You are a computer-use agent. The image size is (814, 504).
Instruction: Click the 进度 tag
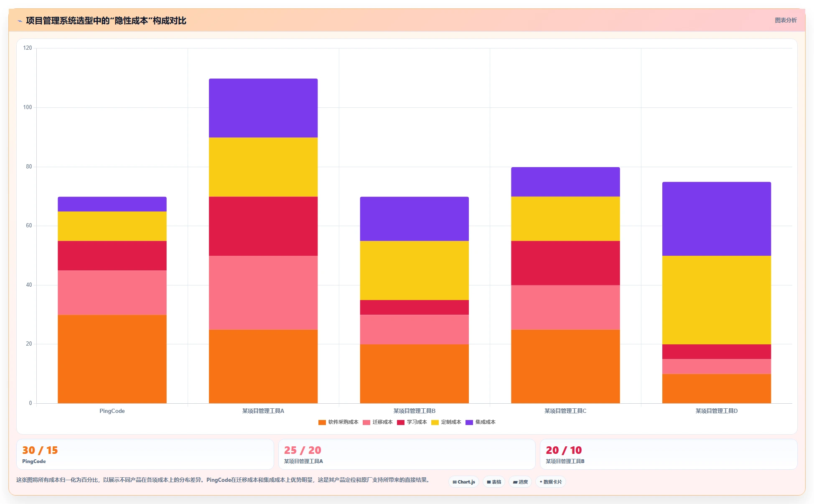coord(520,482)
